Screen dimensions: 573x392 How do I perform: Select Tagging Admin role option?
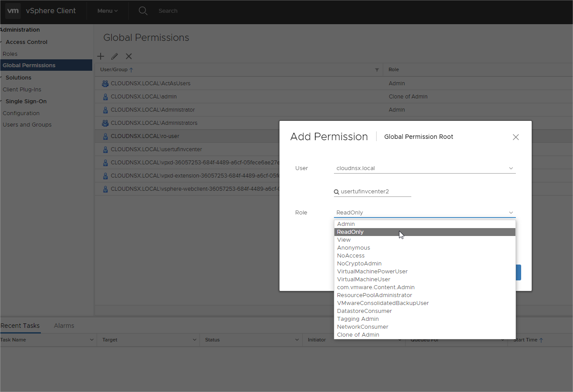[x=425, y=319]
